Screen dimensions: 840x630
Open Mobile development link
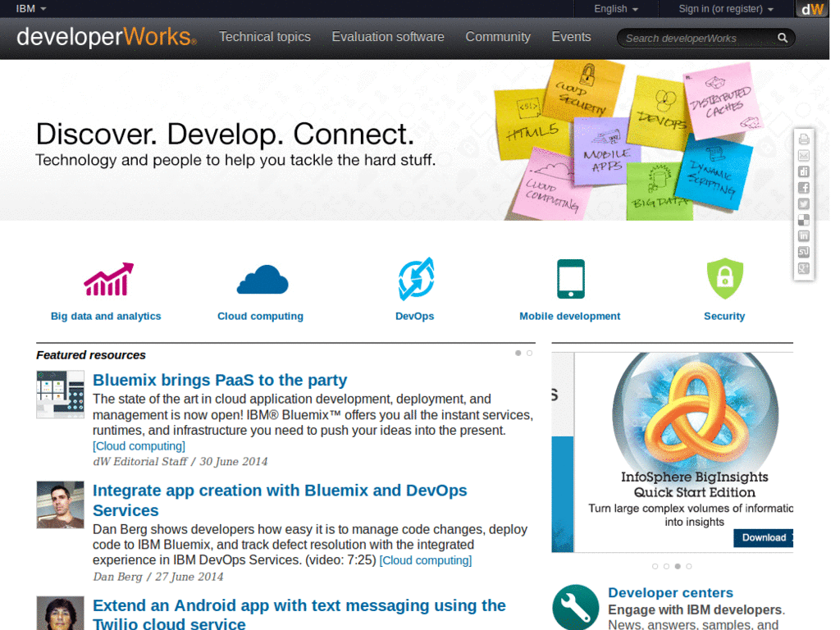(570, 316)
